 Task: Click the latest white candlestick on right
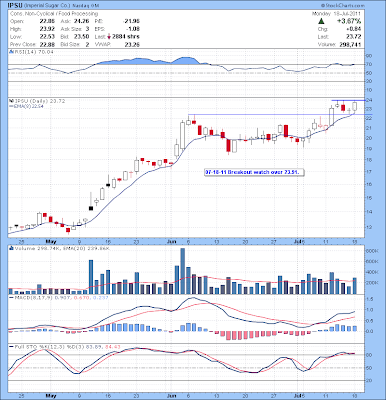pyautogui.click(x=354, y=106)
